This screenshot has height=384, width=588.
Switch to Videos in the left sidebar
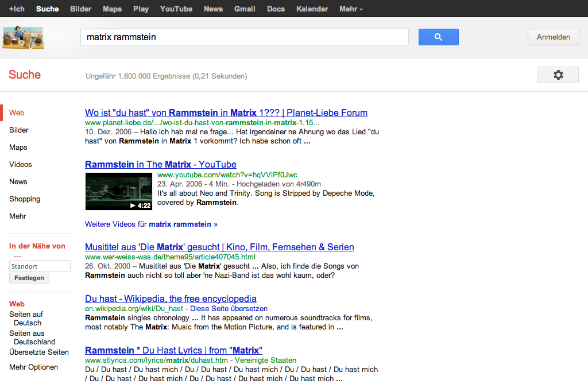[x=20, y=165]
